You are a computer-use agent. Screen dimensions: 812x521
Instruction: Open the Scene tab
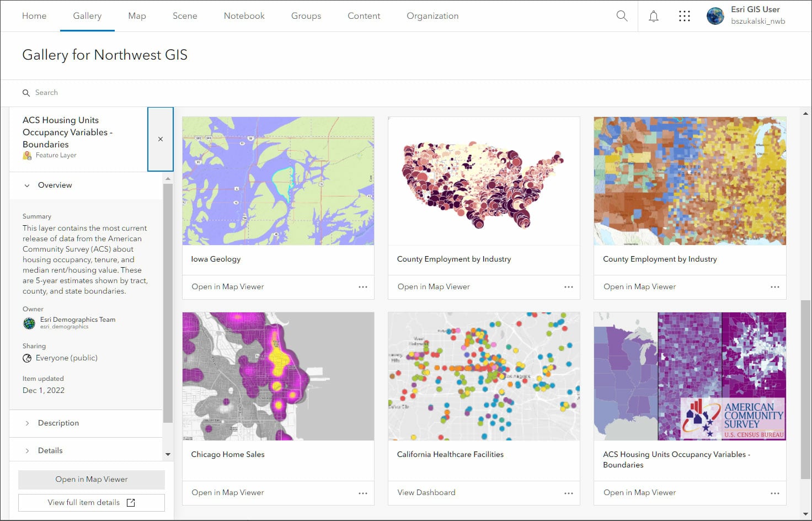click(185, 16)
